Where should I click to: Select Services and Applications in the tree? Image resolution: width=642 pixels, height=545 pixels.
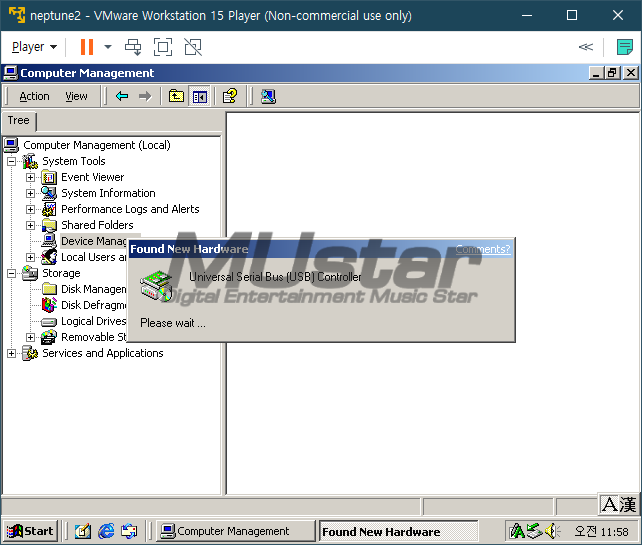tap(103, 353)
